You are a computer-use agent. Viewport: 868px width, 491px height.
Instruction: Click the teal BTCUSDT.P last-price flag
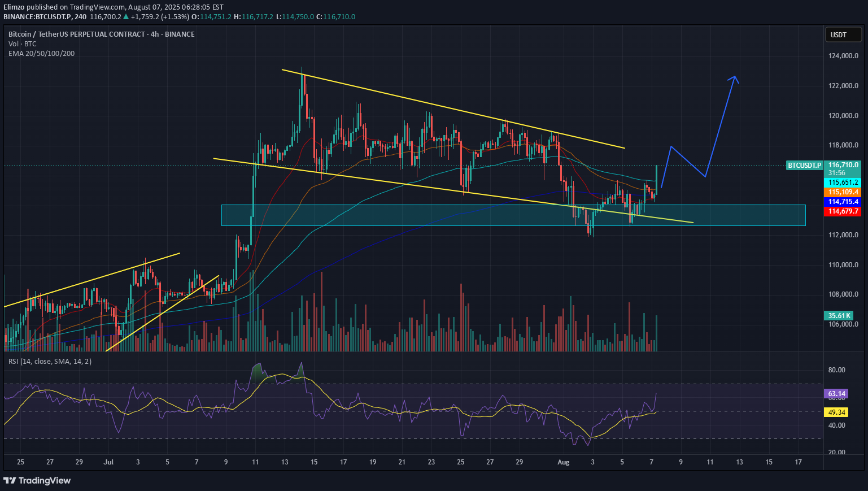click(x=804, y=166)
